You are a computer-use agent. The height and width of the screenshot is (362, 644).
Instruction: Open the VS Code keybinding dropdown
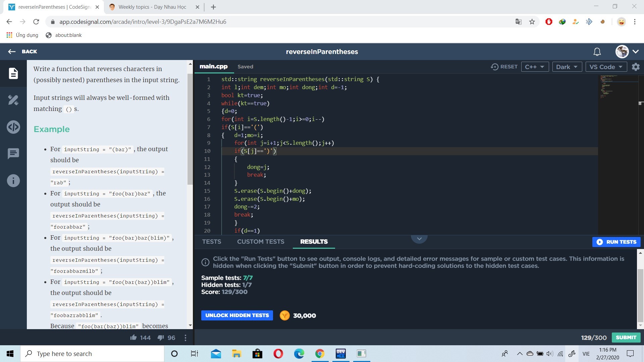coord(606,67)
